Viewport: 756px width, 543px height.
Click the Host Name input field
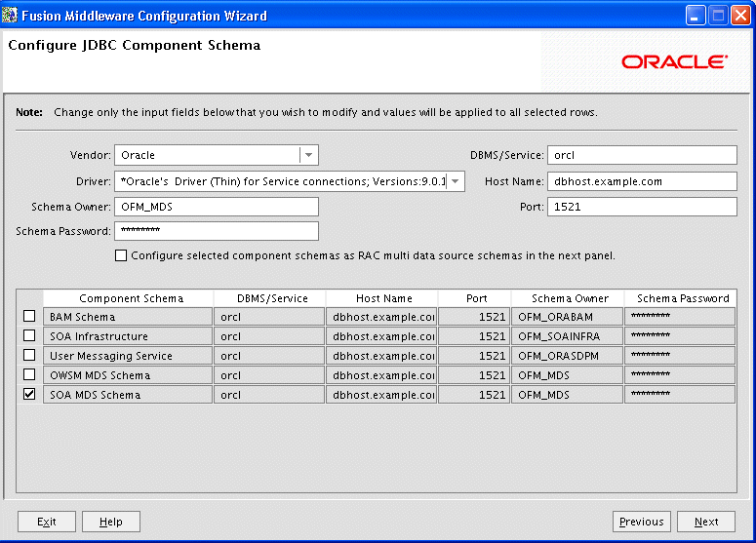pyautogui.click(x=642, y=181)
